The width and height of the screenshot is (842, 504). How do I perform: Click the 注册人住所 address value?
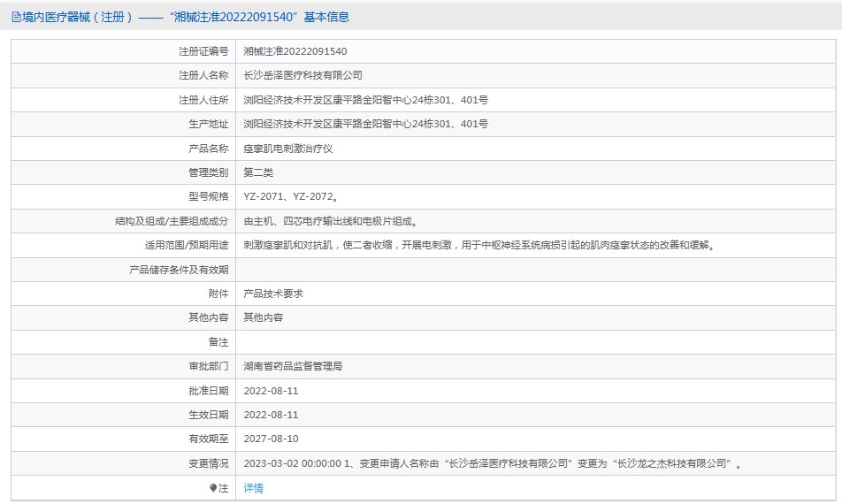365,100
